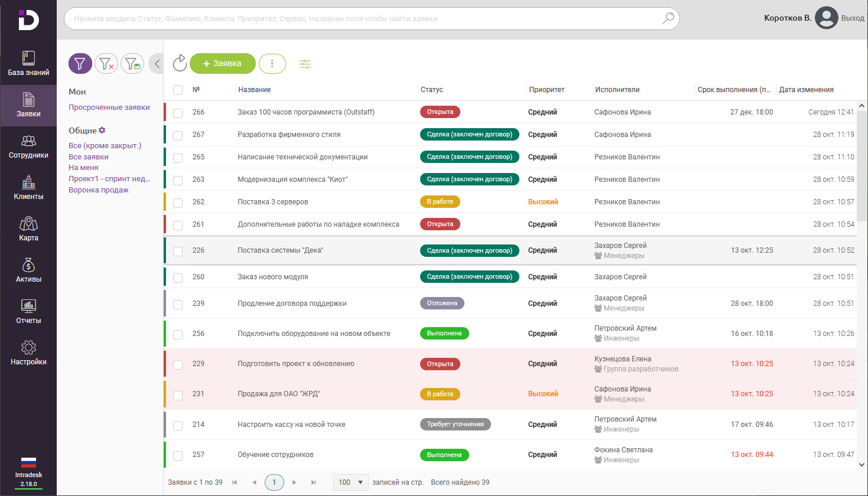This screenshot has width=868, height=496.
Task: Open Сотрудники in the sidebar
Action: pos(28,146)
